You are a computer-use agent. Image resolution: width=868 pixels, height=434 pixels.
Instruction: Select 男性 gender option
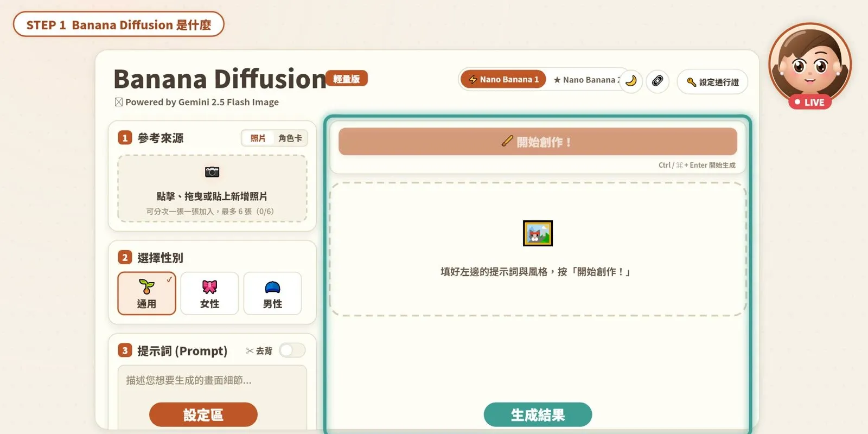pyautogui.click(x=272, y=293)
